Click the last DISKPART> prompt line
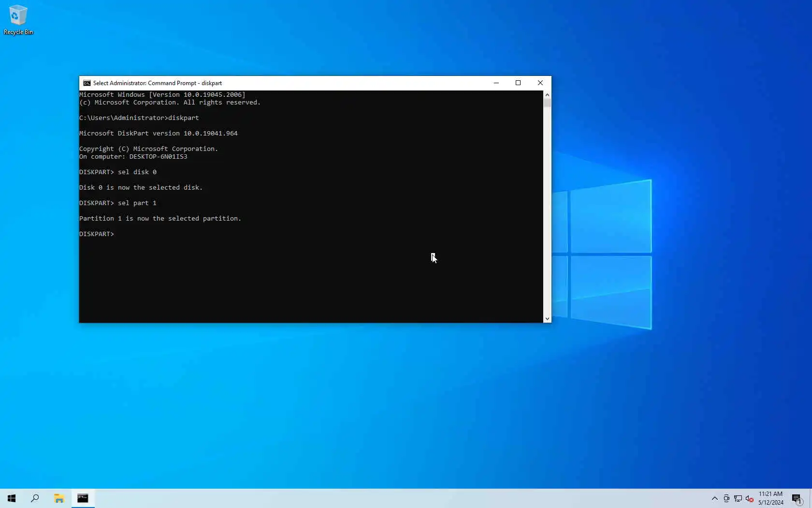This screenshot has height=508, width=812. coord(97,234)
